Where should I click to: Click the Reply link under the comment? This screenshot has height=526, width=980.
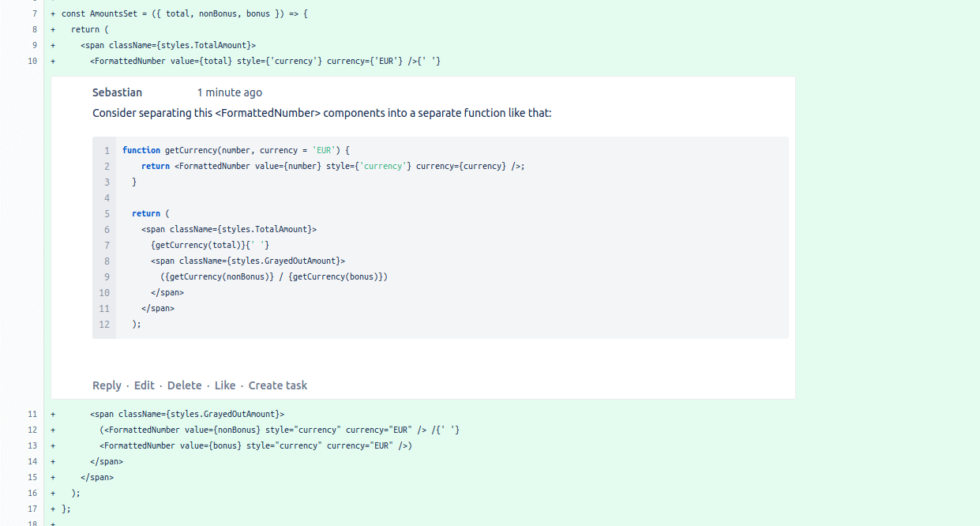(x=107, y=385)
